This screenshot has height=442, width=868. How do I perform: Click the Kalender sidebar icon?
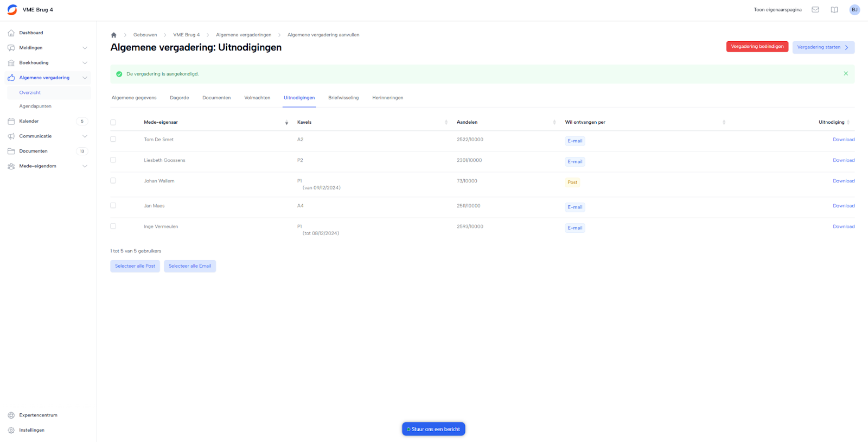pos(11,122)
